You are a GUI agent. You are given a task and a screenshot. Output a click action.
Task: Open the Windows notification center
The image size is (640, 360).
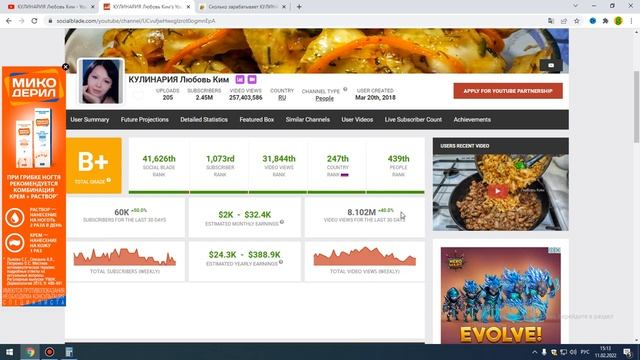click(x=627, y=352)
